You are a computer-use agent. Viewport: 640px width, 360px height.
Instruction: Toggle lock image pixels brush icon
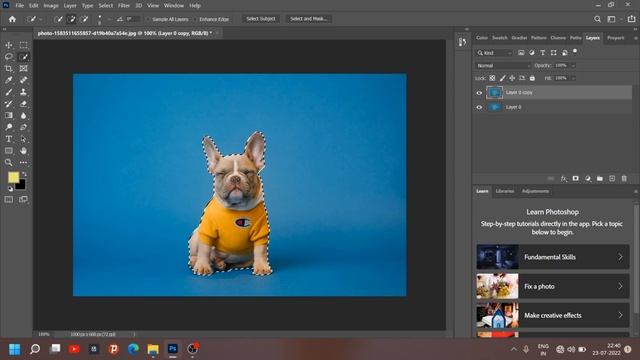[x=502, y=78]
